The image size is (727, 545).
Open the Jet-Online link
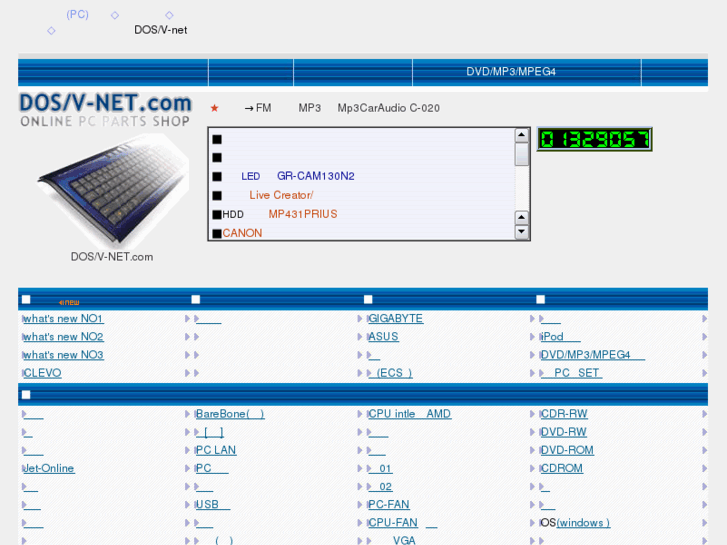pos(49,468)
